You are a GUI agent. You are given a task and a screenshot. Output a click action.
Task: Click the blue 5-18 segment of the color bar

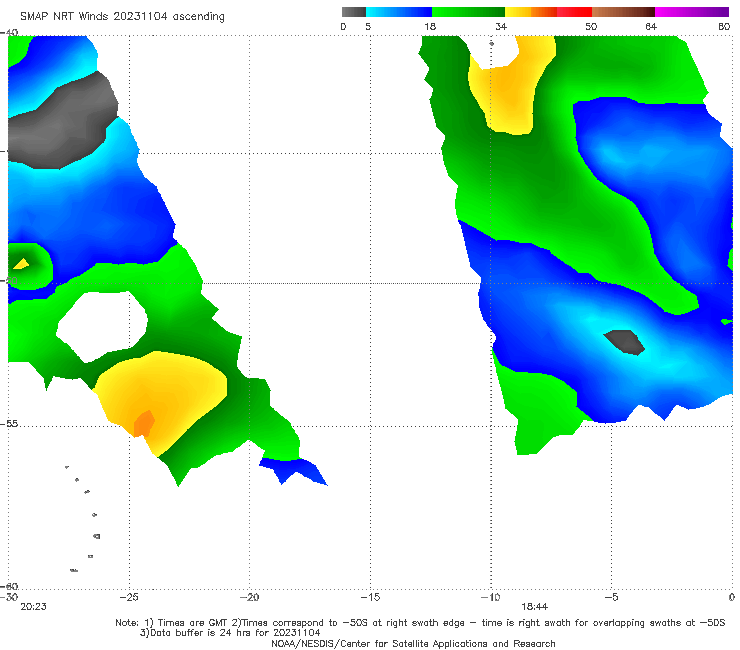(x=399, y=12)
